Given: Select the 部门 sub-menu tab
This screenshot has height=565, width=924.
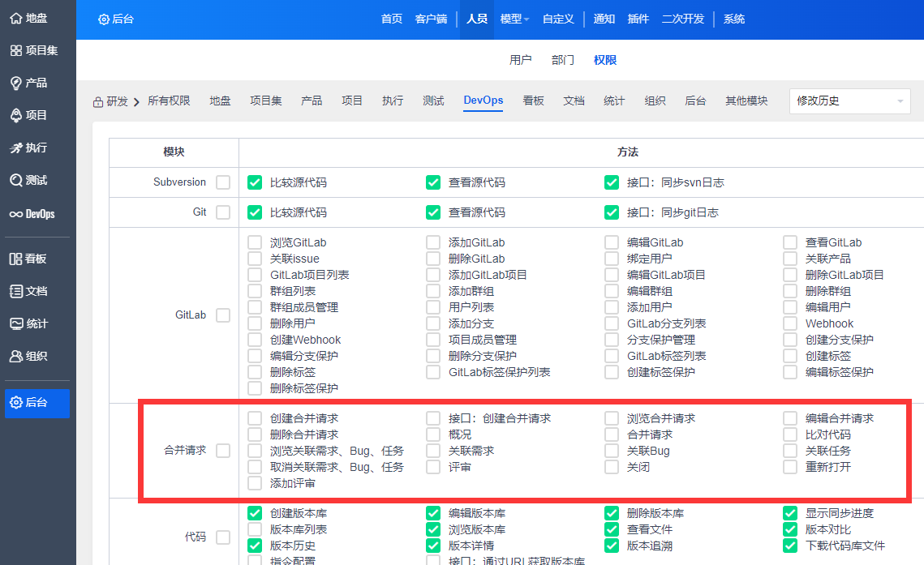Looking at the screenshot, I should click(562, 60).
